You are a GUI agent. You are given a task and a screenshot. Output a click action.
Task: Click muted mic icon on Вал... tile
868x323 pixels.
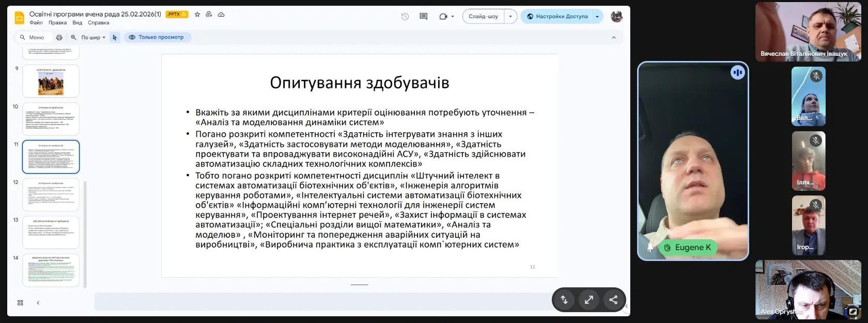(816, 76)
